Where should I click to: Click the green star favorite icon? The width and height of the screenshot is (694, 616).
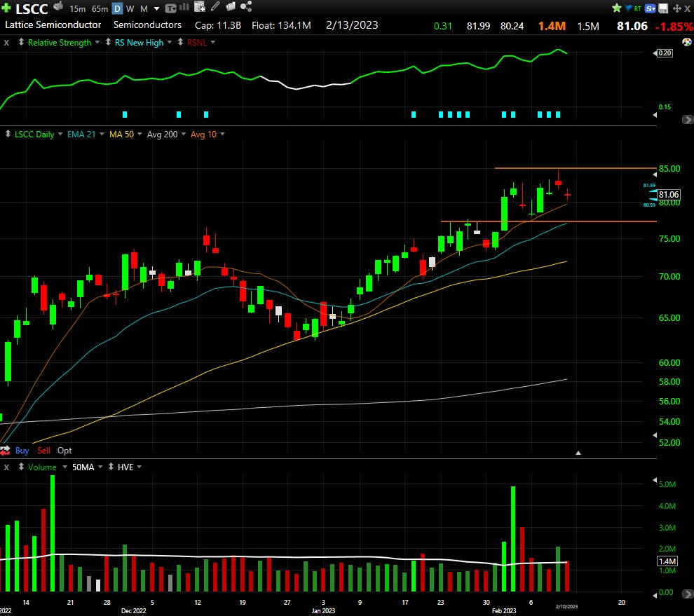(x=617, y=8)
